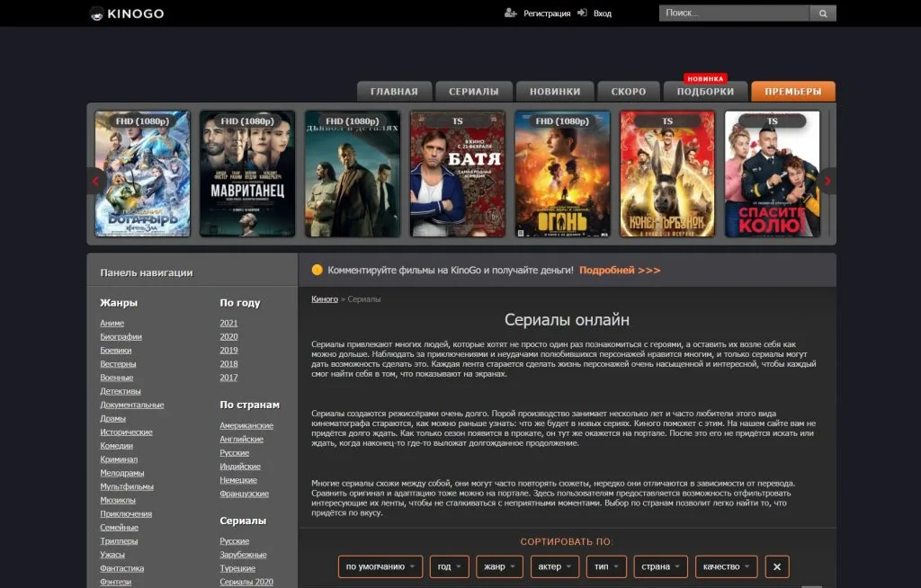Open the next carousel slide with right arrow
This screenshot has width=921, height=588.
[828, 180]
